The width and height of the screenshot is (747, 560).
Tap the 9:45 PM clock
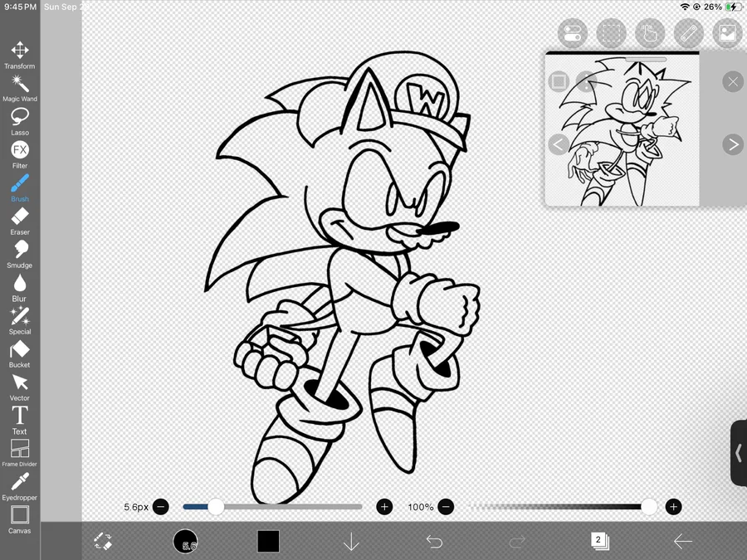pos(20,7)
